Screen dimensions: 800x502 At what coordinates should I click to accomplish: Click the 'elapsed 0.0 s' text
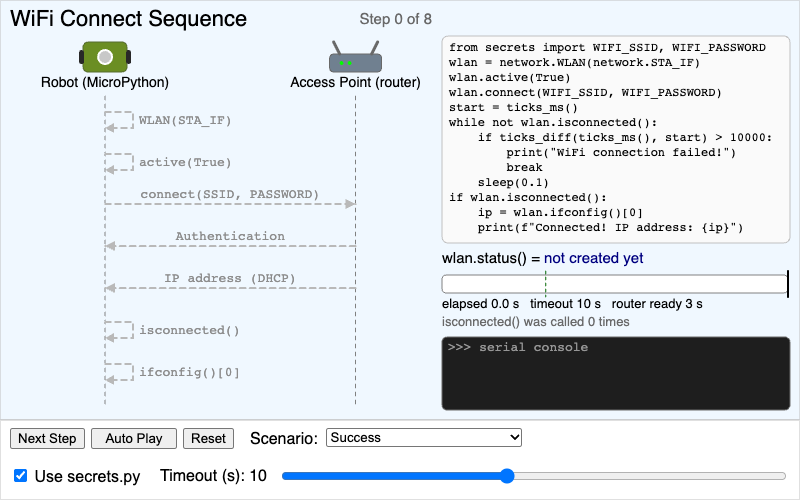tap(480, 304)
